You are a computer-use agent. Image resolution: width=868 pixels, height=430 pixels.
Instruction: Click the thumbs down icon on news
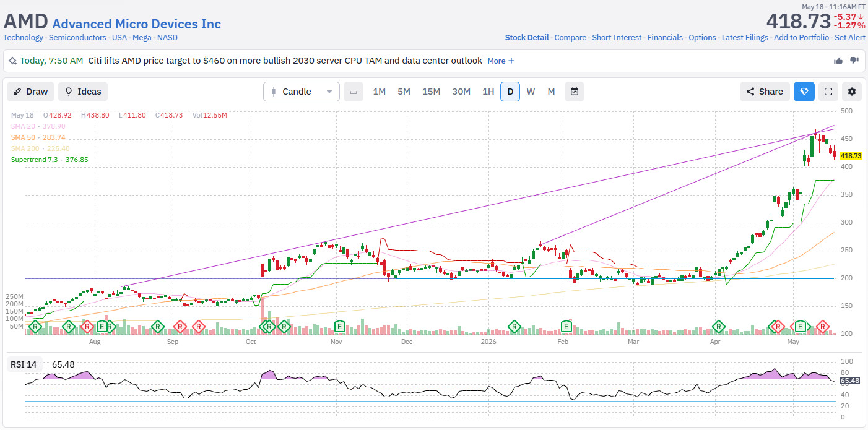coord(854,61)
